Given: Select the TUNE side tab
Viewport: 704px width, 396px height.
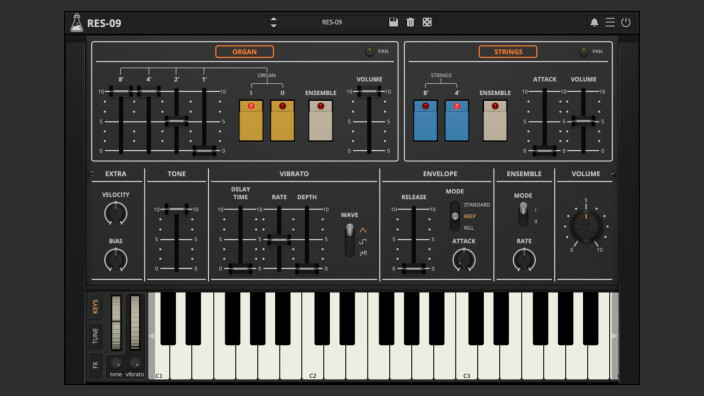Looking at the screenshot, I should [x=95, y=336].
